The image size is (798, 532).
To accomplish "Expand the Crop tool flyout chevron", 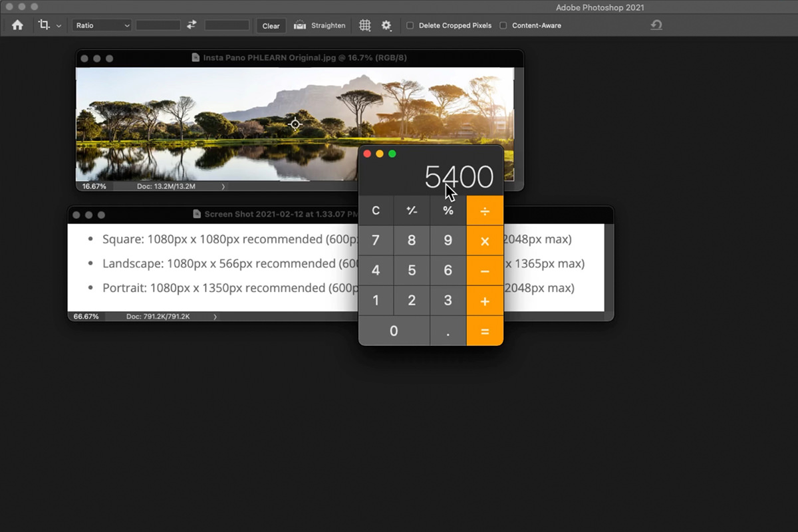I will [59, 25].
